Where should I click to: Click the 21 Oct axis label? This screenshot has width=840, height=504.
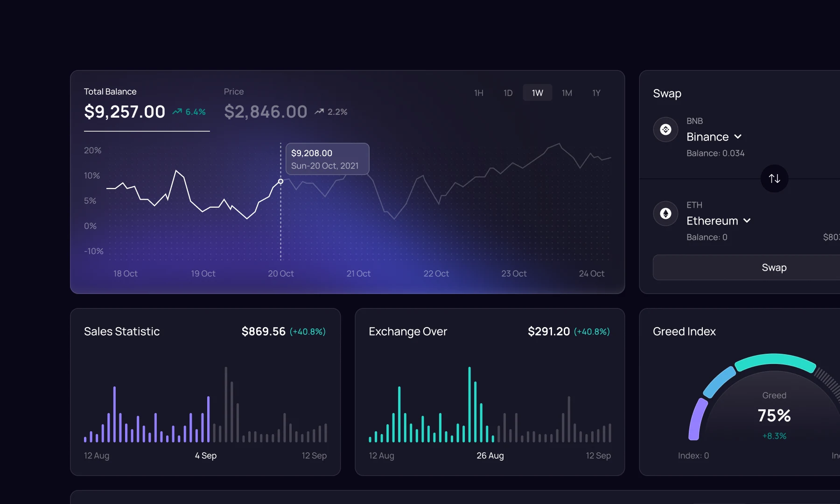pos(358,273)
